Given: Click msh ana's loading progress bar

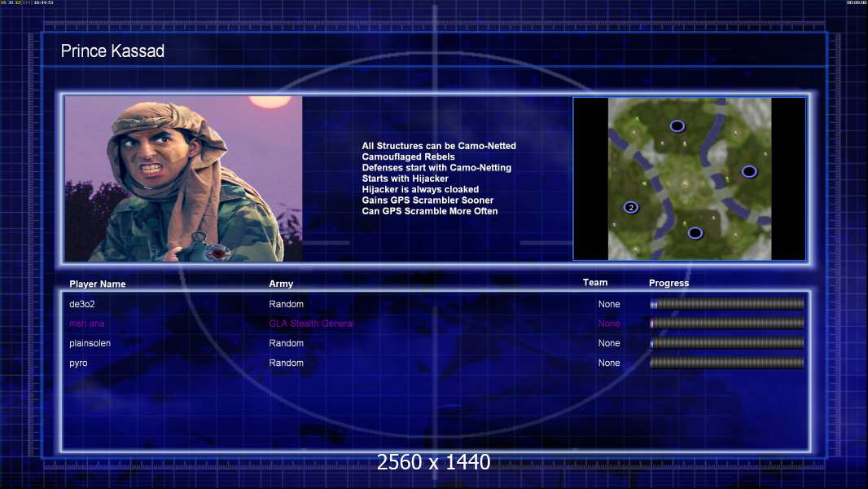Looking at the screenshot, I should pos(727,324).
